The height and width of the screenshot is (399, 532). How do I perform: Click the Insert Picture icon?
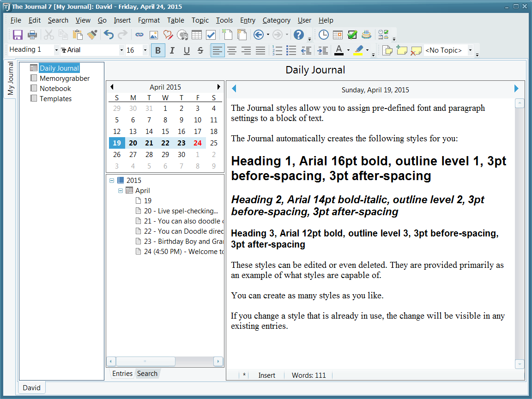click(x=154, y=35)
